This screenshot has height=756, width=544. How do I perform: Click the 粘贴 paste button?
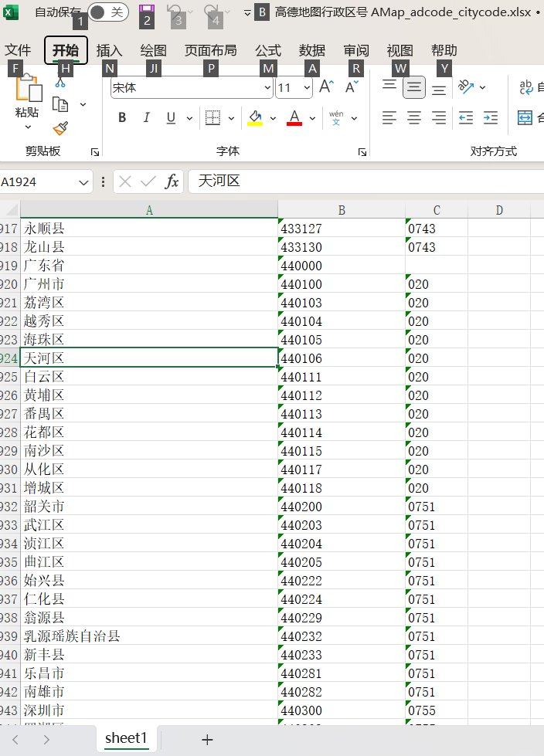click(x=28, y=112)
